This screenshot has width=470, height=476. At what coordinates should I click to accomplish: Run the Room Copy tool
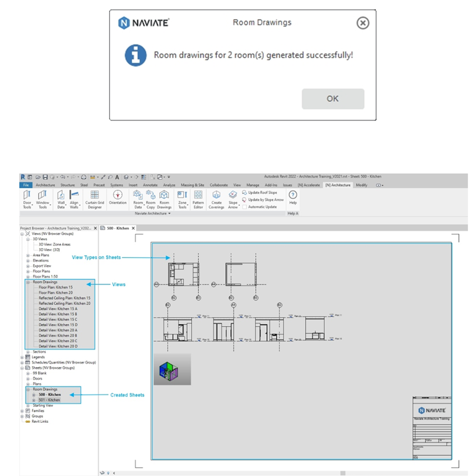tap(151, 199)
